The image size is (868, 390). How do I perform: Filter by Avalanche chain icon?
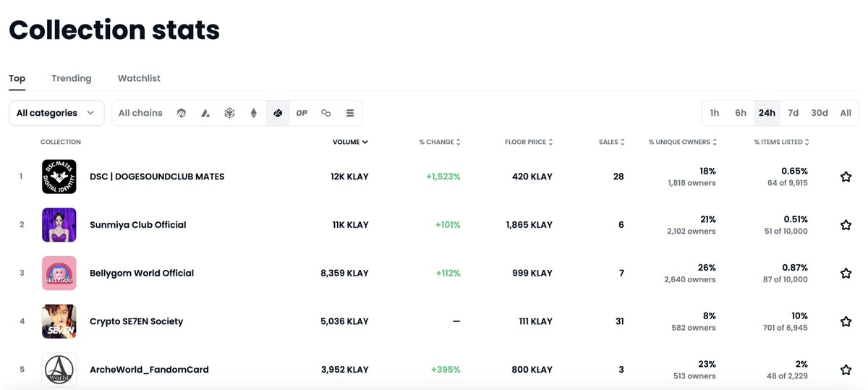coord(205,113)
